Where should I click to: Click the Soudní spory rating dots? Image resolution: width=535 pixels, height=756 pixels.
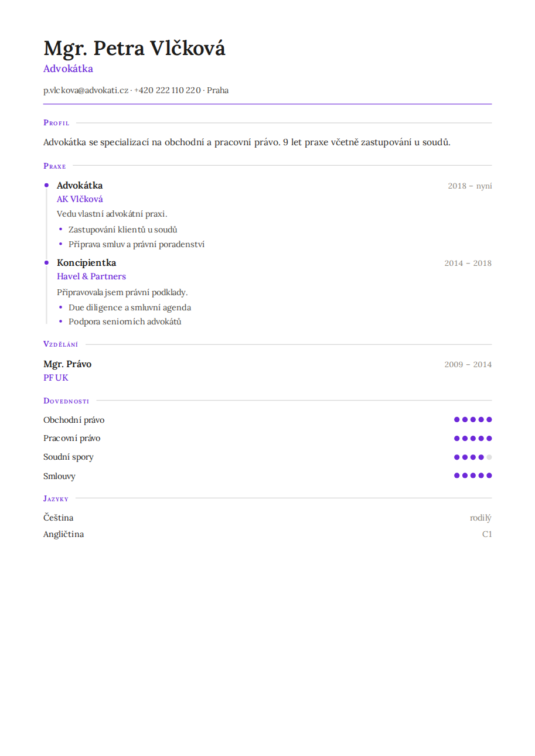tap(473, 457)
